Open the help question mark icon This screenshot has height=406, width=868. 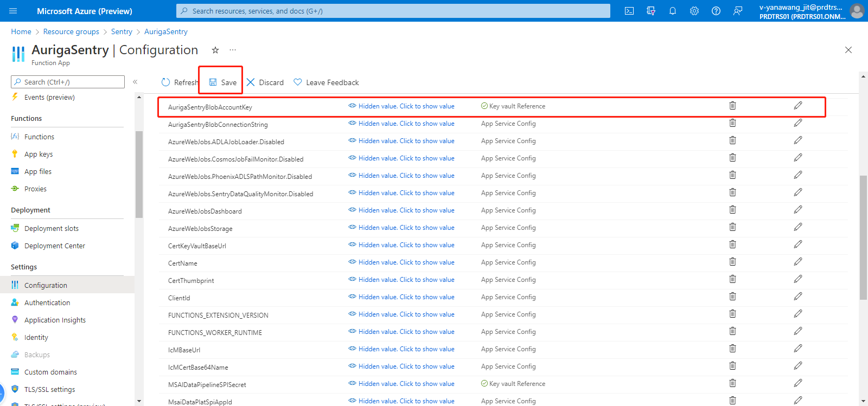[x=716, y=11]
